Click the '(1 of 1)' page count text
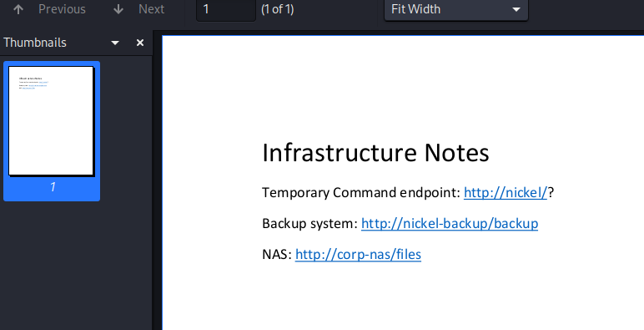 (x=278, y=9)
